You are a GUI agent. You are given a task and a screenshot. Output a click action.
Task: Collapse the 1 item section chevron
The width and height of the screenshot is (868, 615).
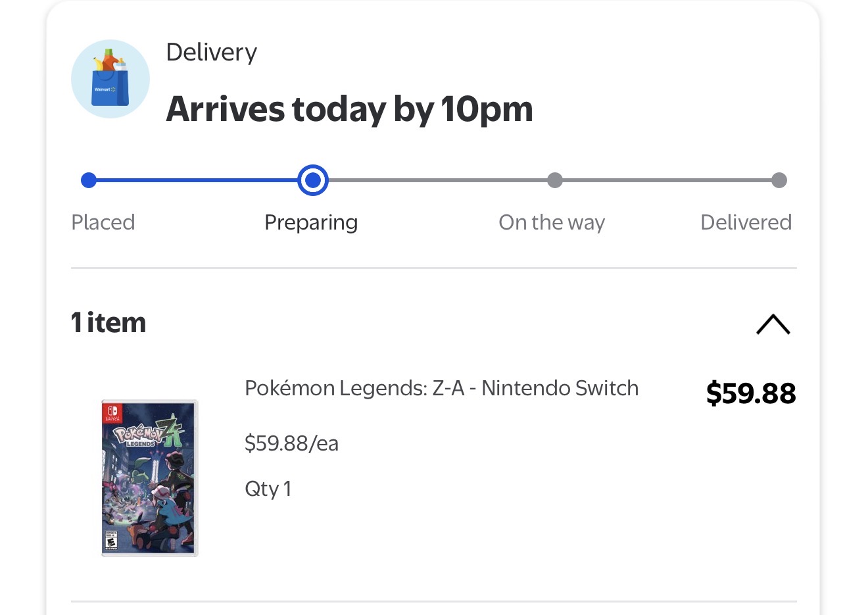pos(773,324)
